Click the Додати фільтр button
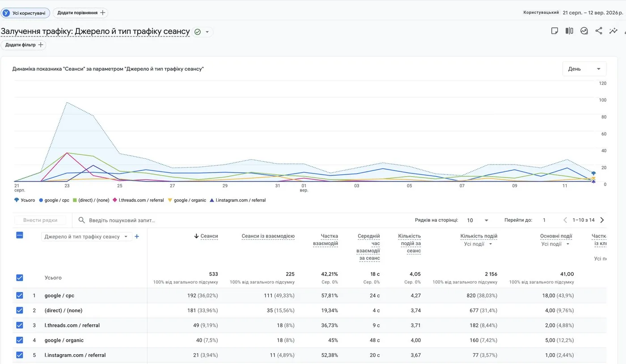 [23, 45]
